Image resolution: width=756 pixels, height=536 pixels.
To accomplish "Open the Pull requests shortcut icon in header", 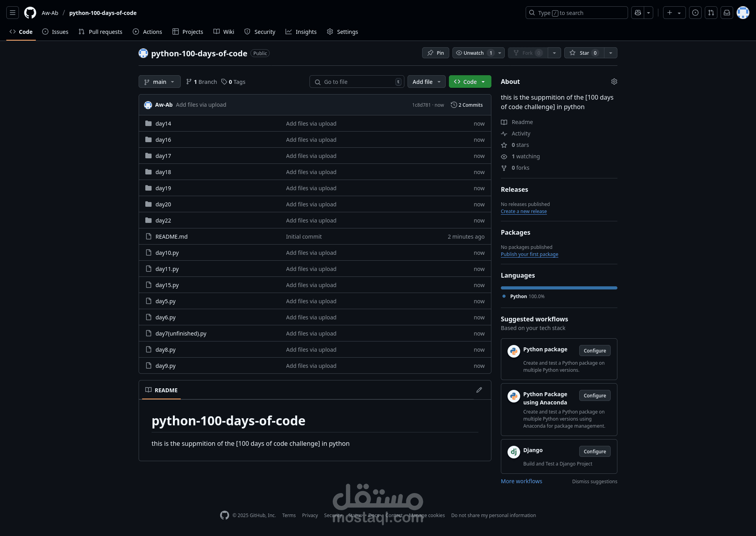I will pos(711,13).
